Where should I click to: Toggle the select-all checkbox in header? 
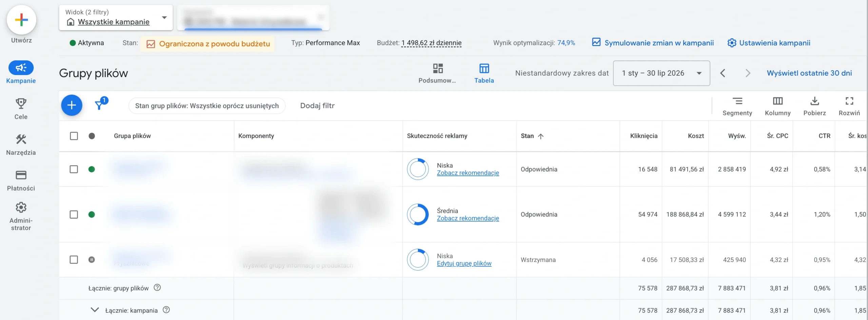point(74,136)
